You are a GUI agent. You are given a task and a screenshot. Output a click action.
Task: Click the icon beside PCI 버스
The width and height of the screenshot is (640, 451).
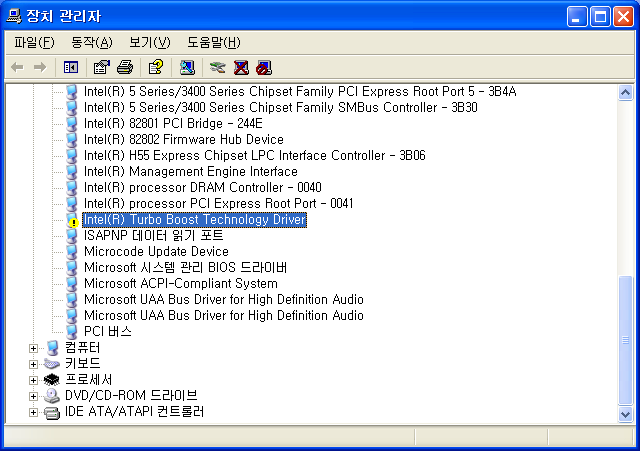[x=72, y=332]
